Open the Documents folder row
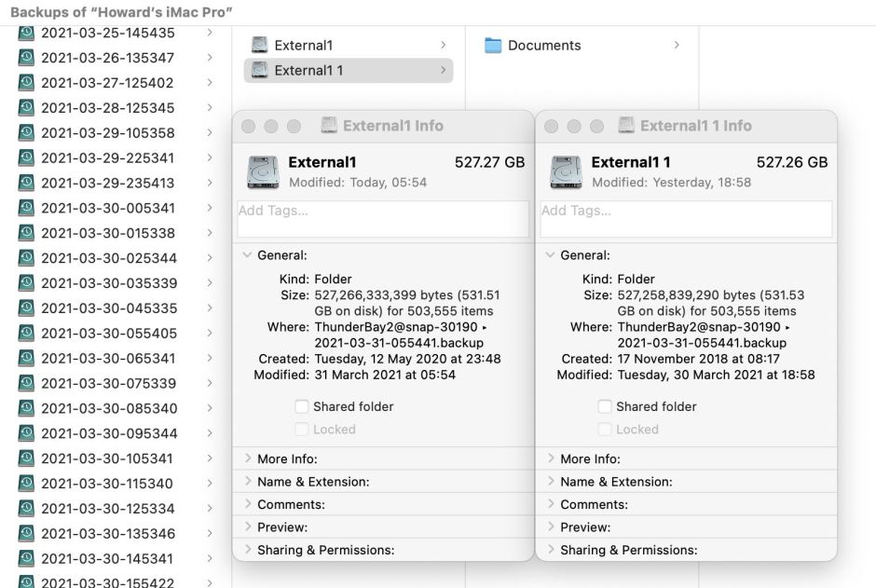This screenshot has height=588, width=876. coord(544,45)
